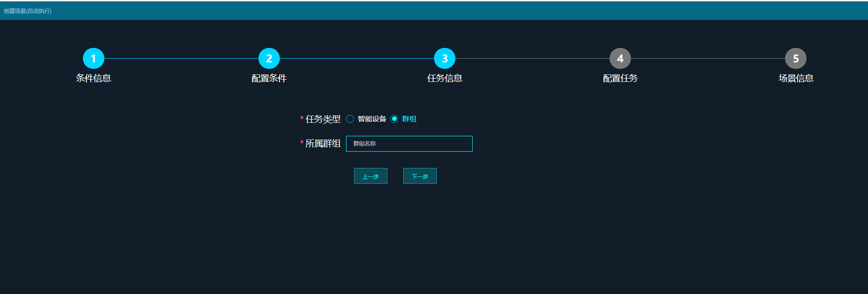
Task: Select the 群组 radio button circle
Action: click(x=394, y=119)
